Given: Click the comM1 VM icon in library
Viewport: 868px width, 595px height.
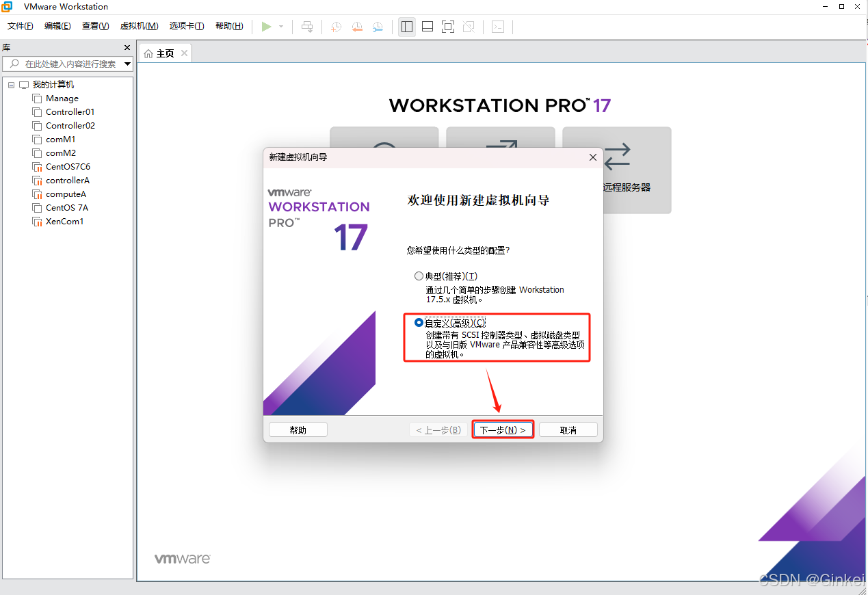Looking at the screenshot, I should (37, 140).
